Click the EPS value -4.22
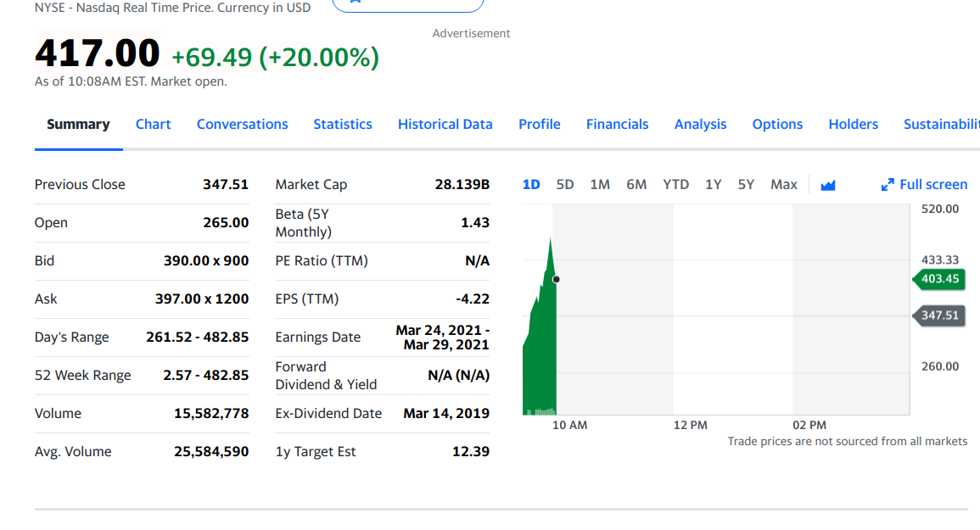Screen dimensions: 980x530 [x=473, y=298]
